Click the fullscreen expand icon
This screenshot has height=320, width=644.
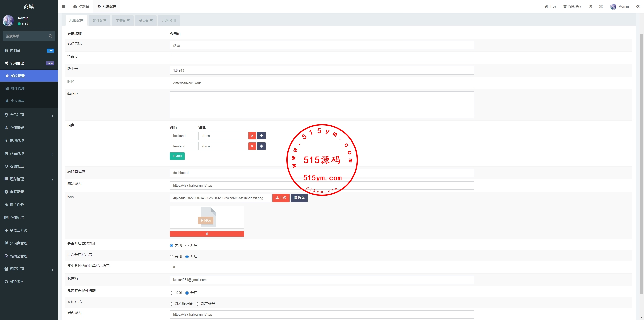601,6
